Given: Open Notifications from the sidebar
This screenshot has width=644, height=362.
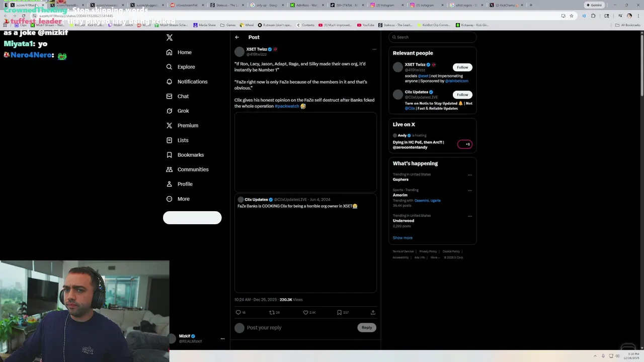Looking at the screenshot, I should [187, 81].
